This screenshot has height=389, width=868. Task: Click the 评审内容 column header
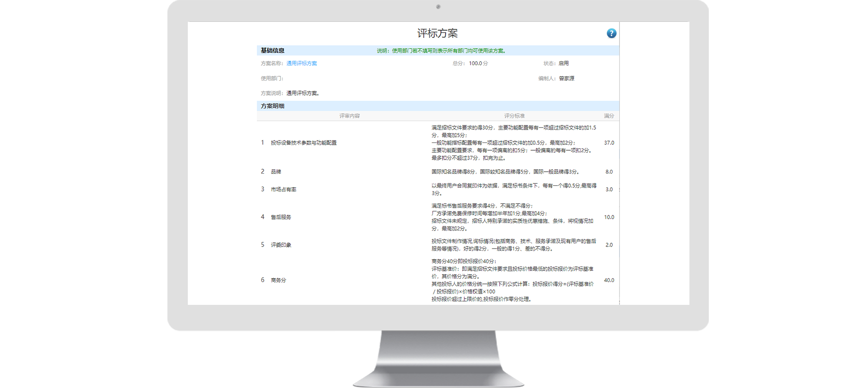[349, 116]
